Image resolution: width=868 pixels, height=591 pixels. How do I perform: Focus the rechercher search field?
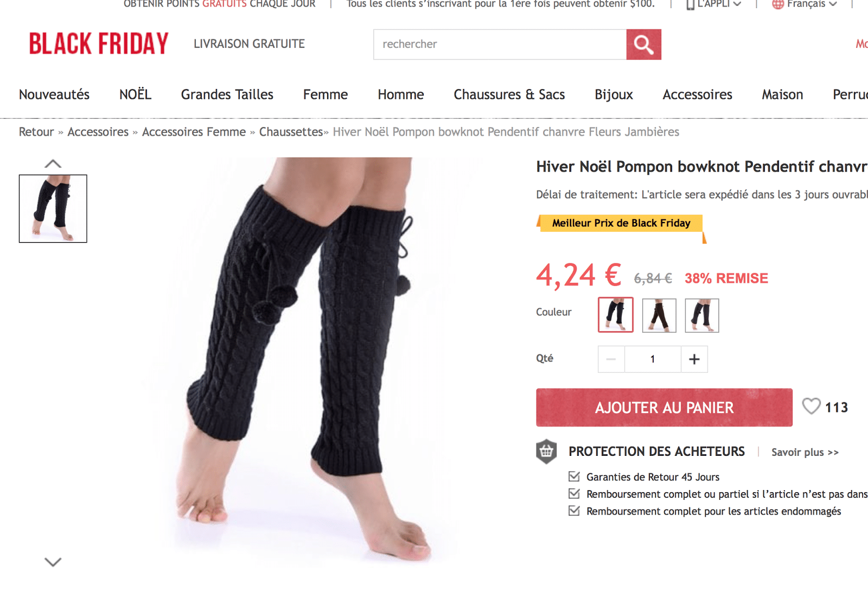(500, 45)
